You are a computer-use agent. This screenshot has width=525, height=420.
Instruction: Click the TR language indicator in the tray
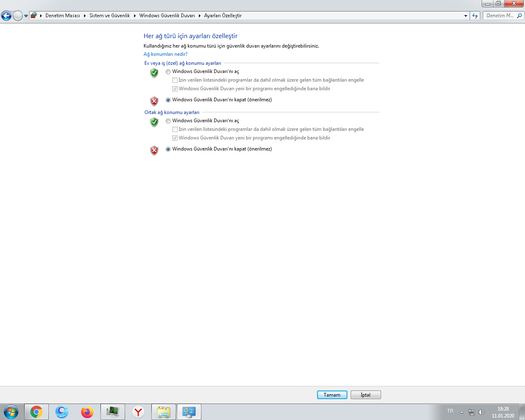point(450,411)
